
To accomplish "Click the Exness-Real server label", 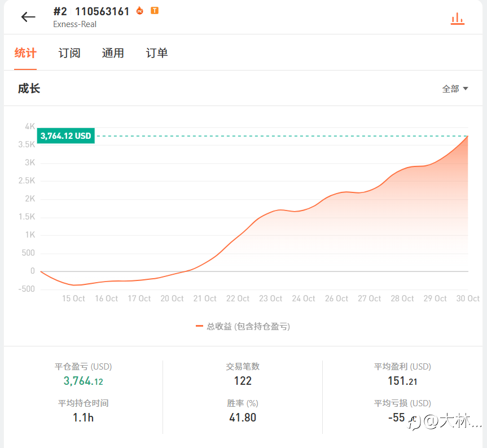I will (74, 24).
